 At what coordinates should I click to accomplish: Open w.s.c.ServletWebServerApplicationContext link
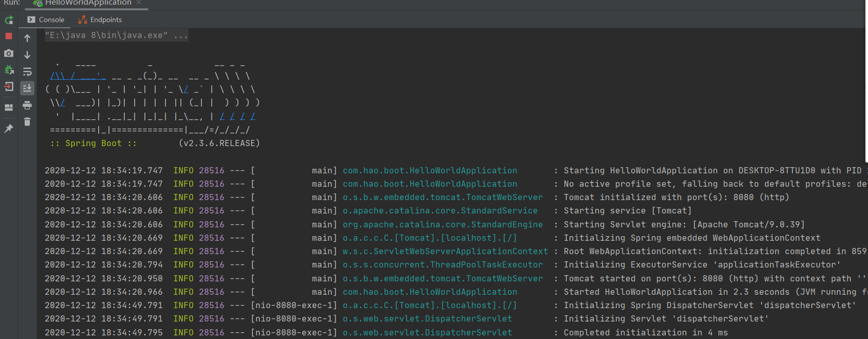pos(446,251)
